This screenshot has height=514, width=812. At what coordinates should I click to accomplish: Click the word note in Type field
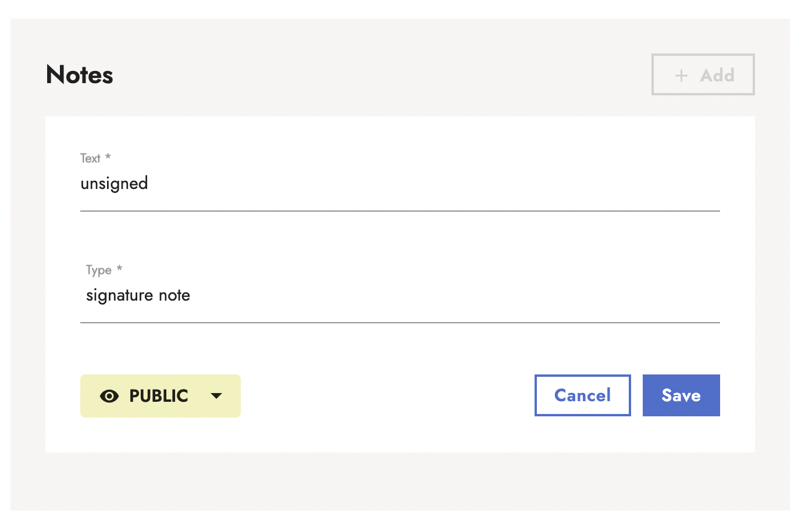(174, 295)
